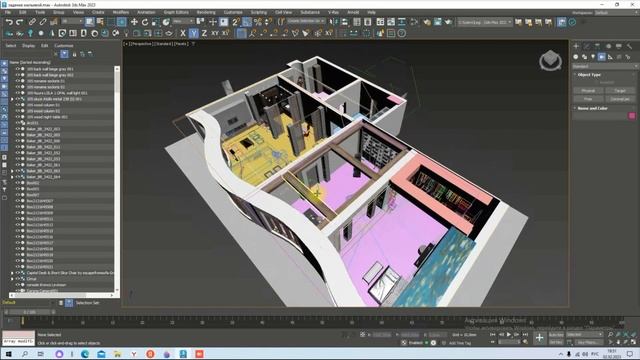Hide the Arc001 object via eye icon

pos(17,122)
